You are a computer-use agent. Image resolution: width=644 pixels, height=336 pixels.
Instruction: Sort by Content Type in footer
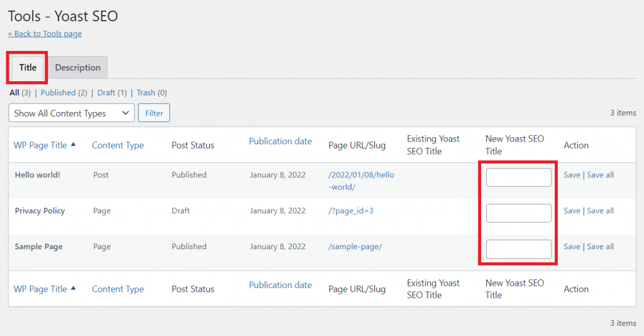coord(118,289)
